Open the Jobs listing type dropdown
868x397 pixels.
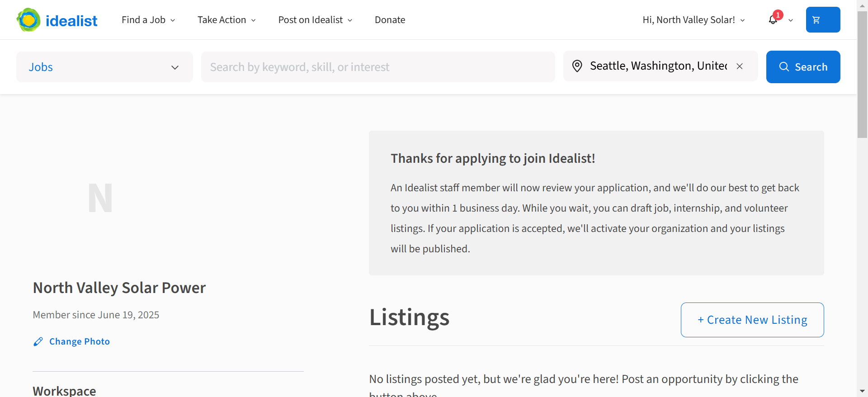pyautogui.click(x=104, y=67)
